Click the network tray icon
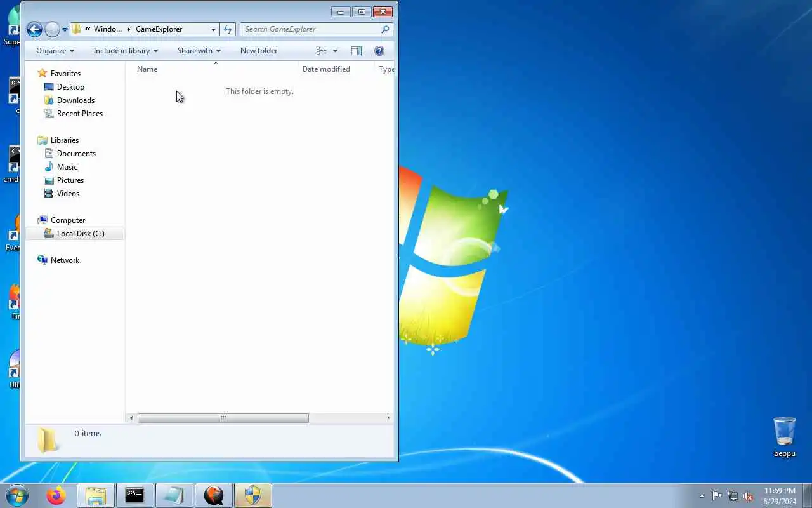The image size is (812, 508). pos(733,496)
